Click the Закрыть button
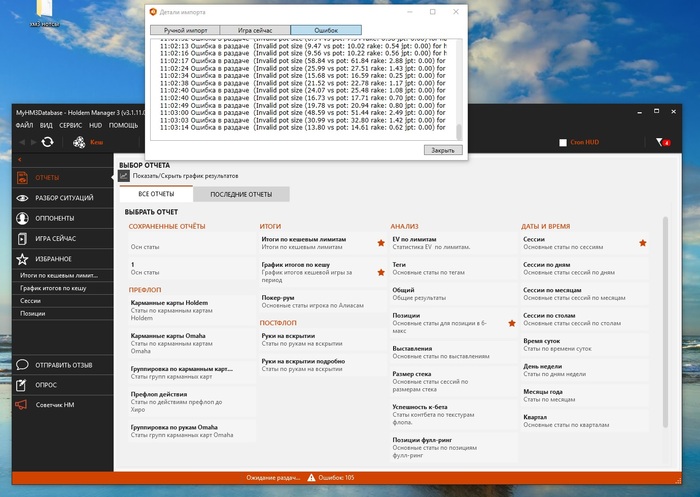Viewport: 700px width, 497px height. pyautogui.click(x=443, y=150)
